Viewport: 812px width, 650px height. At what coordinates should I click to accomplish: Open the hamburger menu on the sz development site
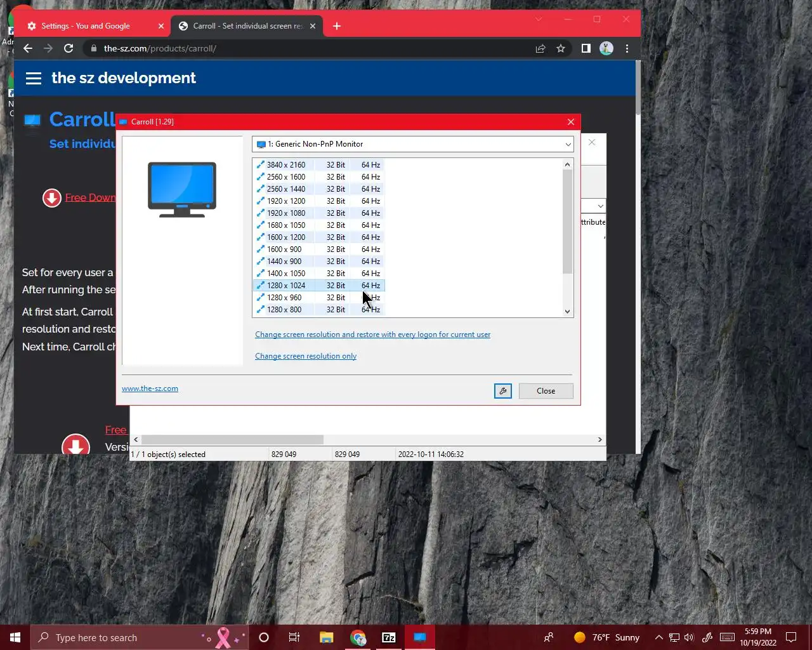34,78
